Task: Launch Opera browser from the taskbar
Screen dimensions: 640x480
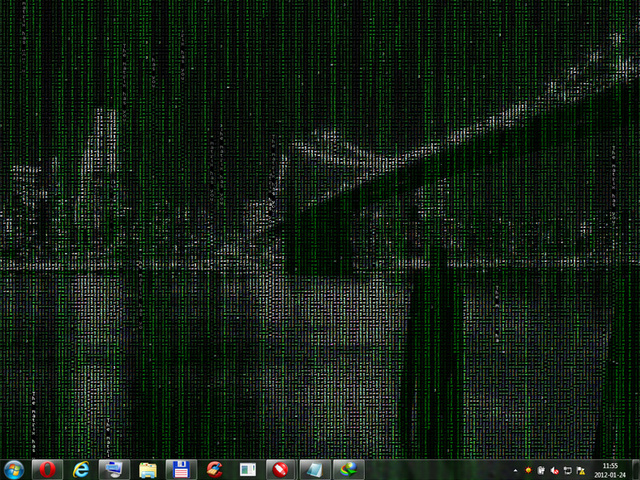Action: tap(47, 469)
